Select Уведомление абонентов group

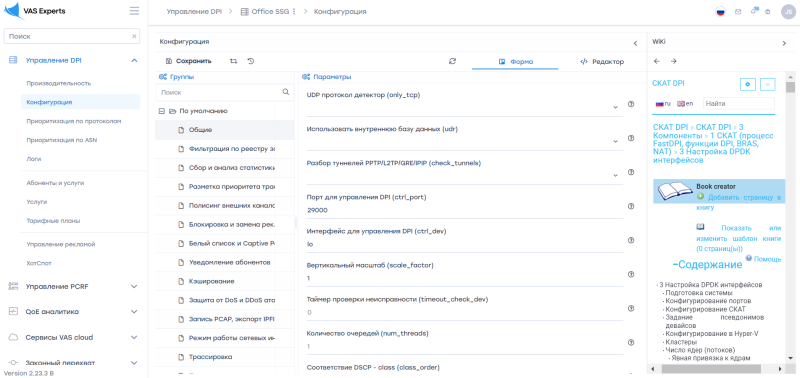(224, 262)
